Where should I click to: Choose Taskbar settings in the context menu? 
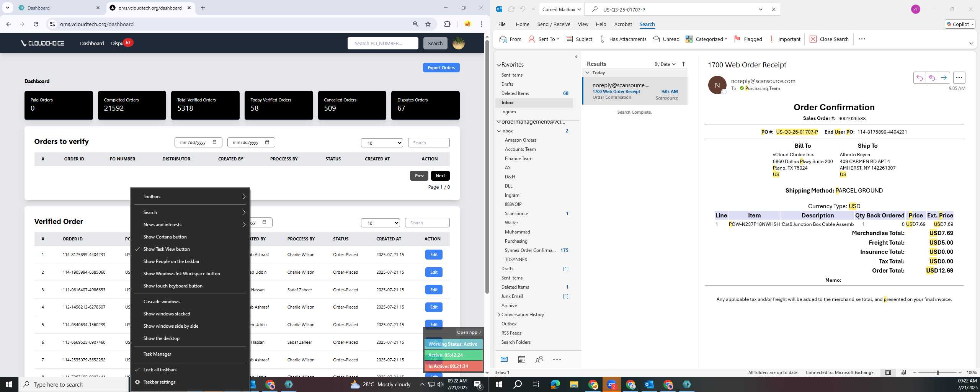pyautogui.click(x=190, y=382)
